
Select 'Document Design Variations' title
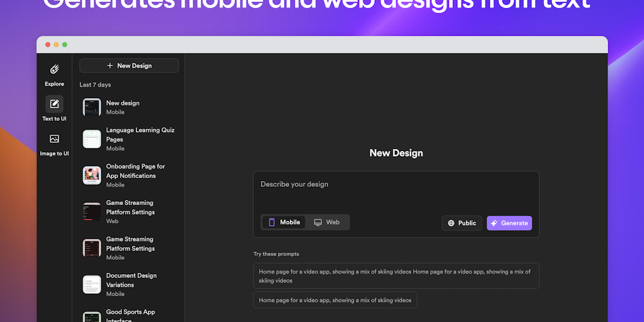coord(131,280)
